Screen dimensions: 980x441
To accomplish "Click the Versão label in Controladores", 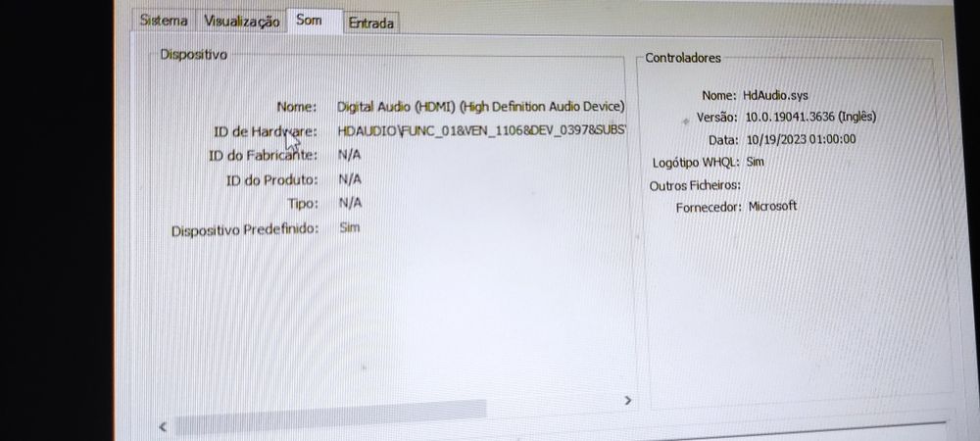I will tap(717, 118).
